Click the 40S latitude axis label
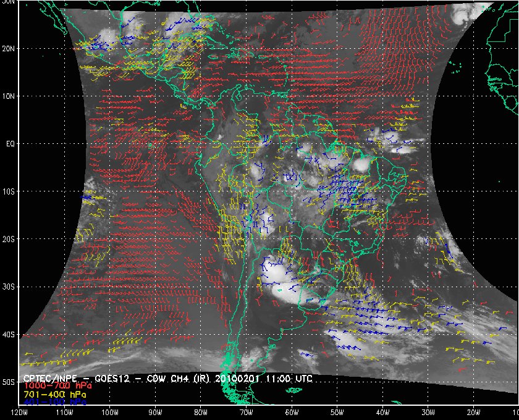519x420 pixels. click(10, 335)
